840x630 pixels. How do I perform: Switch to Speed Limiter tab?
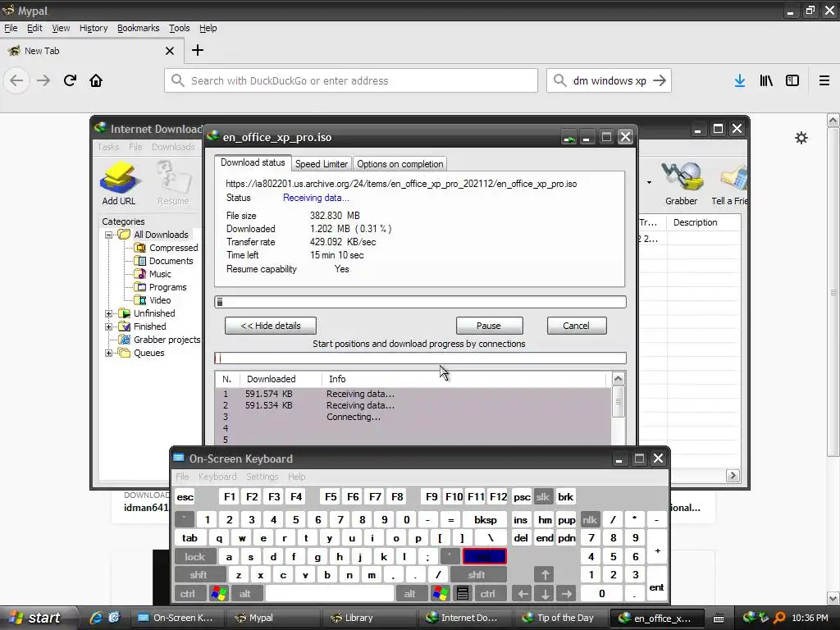[x=322, y=164]
